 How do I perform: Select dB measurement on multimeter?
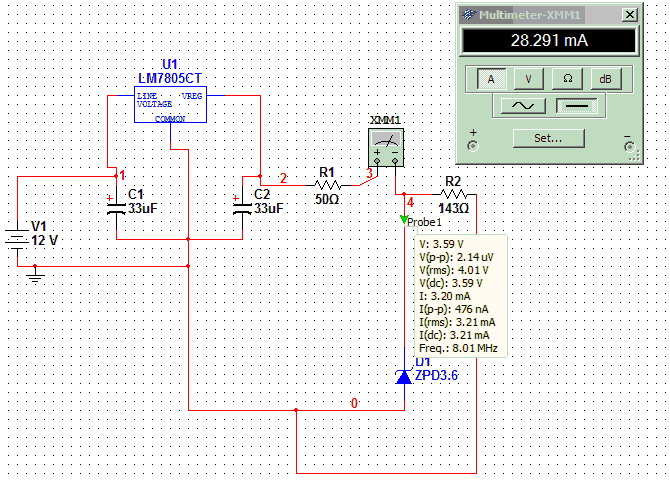click(x=605, y=79)
